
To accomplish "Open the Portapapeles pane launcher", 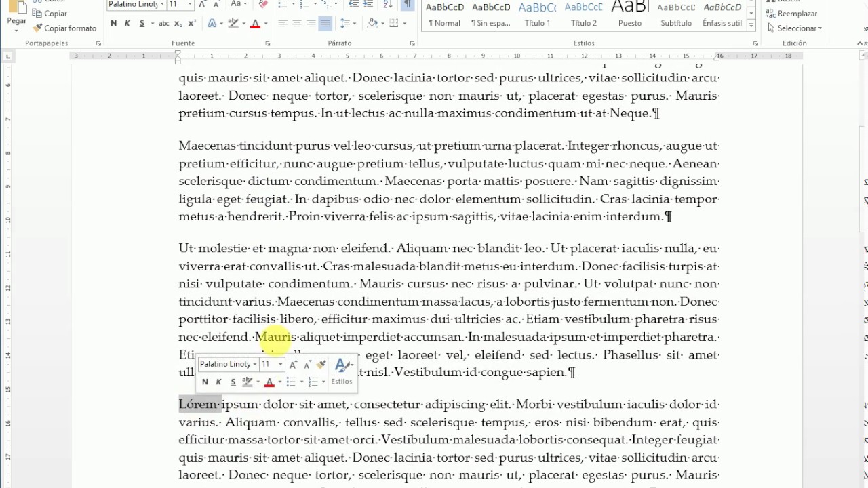I will [x=98, y=44].
